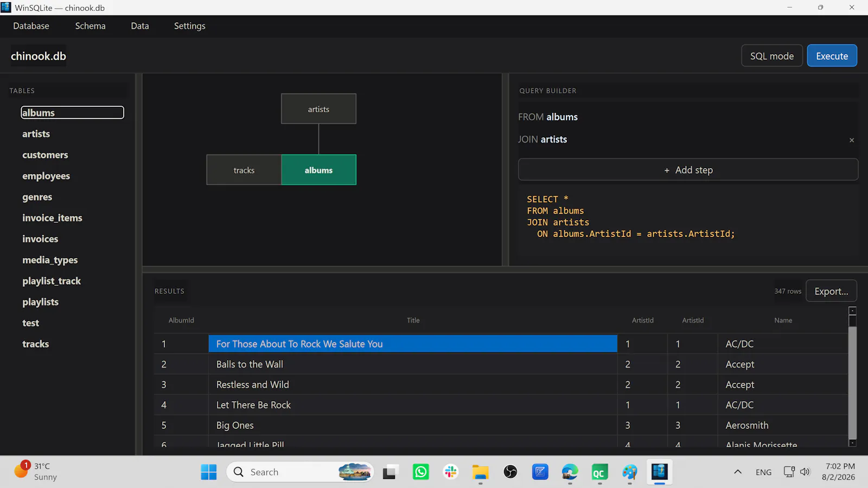The height and width of the screenshot is (488, 868).
Task: Click the tracks node in diagram
Action: pos(244,170)
